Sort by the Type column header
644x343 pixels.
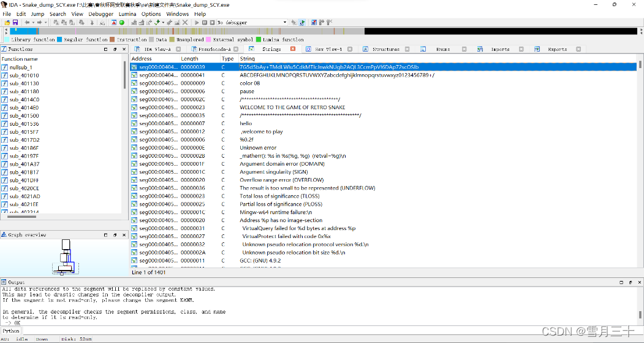(x=229, y=59)
